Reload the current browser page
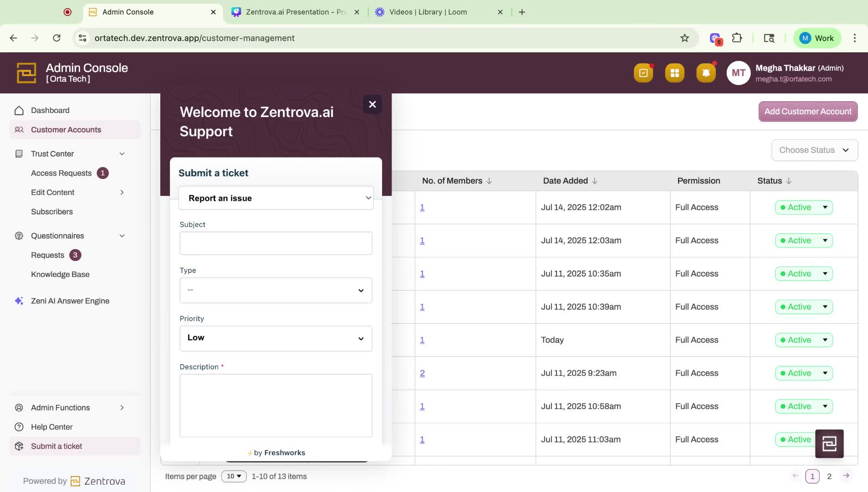Image resolution: width=868 pixels, height=492 pixels. pos(56,38)
